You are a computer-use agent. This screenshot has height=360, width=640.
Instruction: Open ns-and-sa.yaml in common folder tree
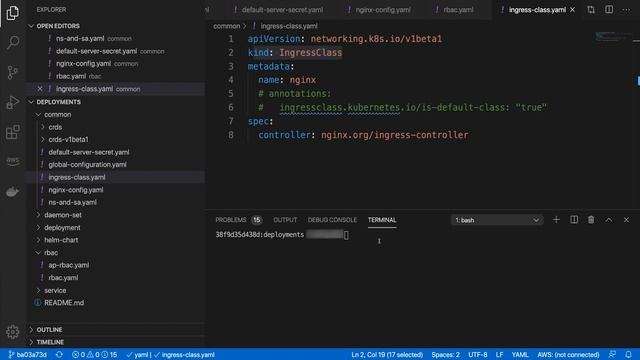(72, 202)
